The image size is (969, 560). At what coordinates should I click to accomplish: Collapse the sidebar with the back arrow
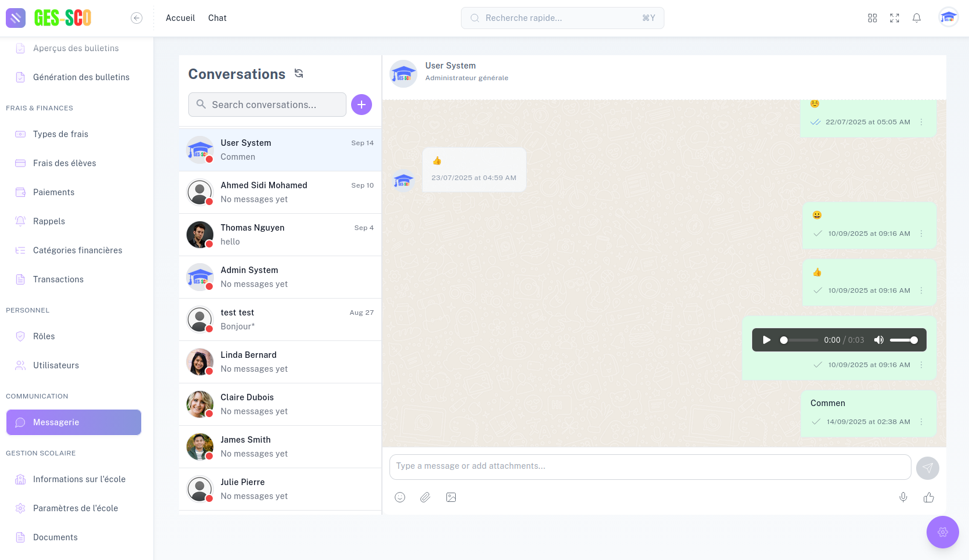point(137,18)
